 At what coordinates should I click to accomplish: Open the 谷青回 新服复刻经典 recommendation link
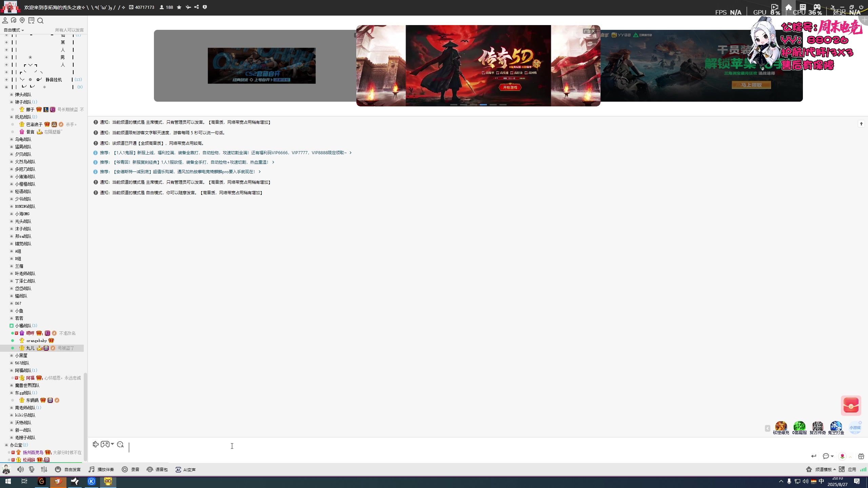(x=190, y=162)
